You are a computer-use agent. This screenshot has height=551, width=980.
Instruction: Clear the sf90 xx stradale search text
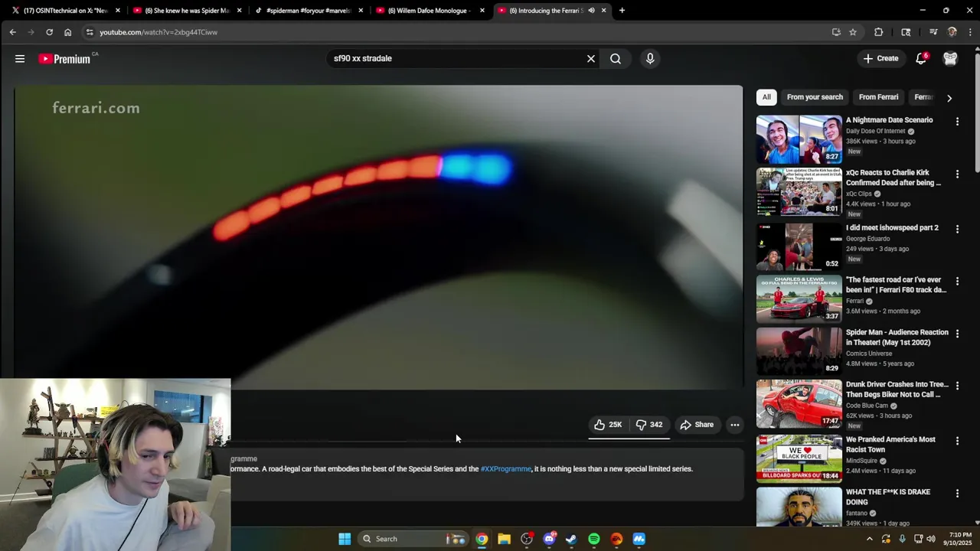(x=591, y=59)
